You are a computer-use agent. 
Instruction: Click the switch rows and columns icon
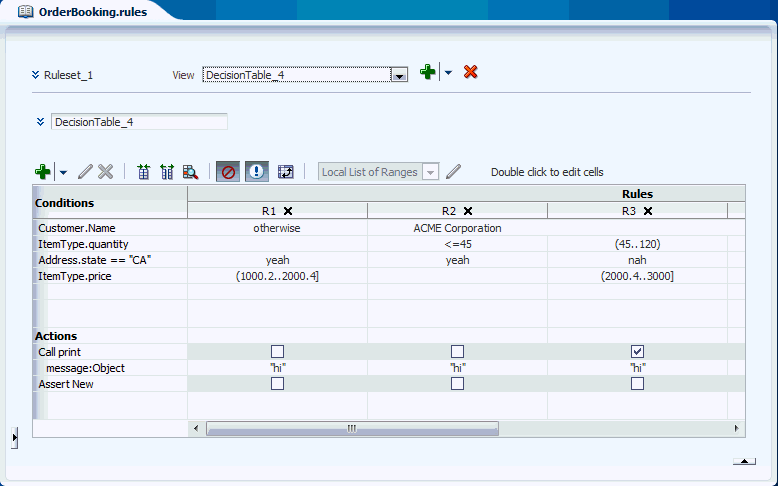pyautogui.click(x=285, y=172)
